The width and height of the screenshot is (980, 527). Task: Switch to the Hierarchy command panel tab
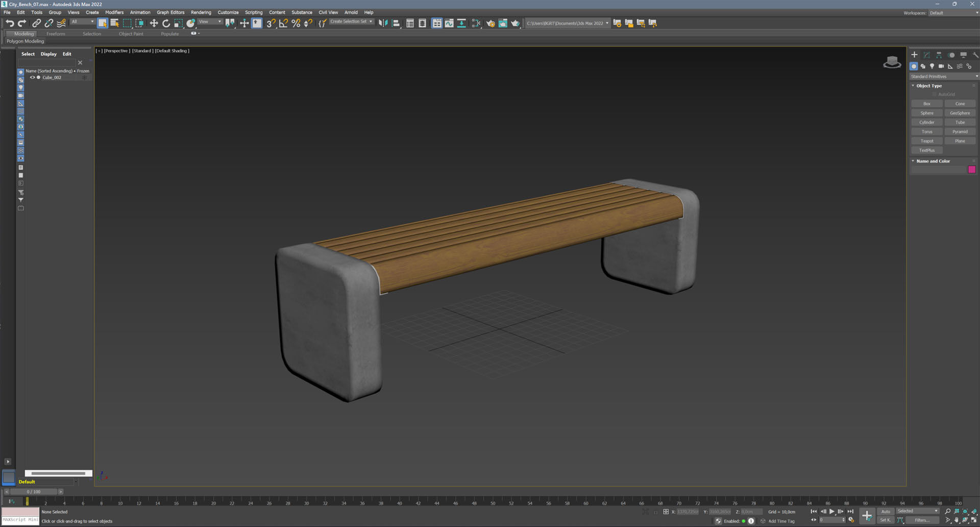point(939,55)
